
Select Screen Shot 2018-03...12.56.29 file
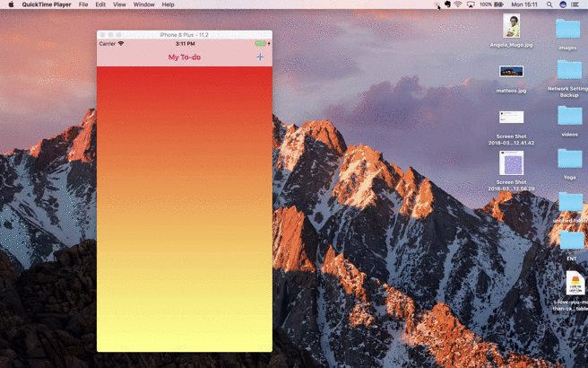(511, 163)
